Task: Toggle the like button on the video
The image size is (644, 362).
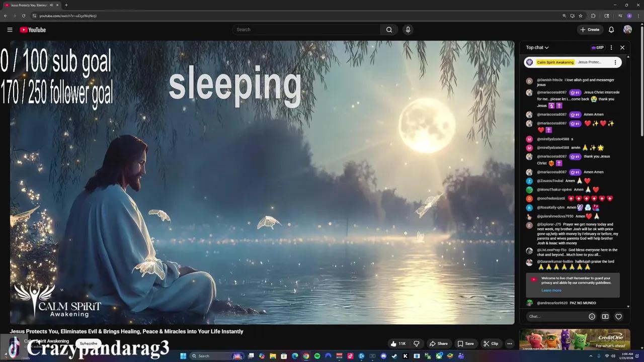Action: click(x=398, y=343)
